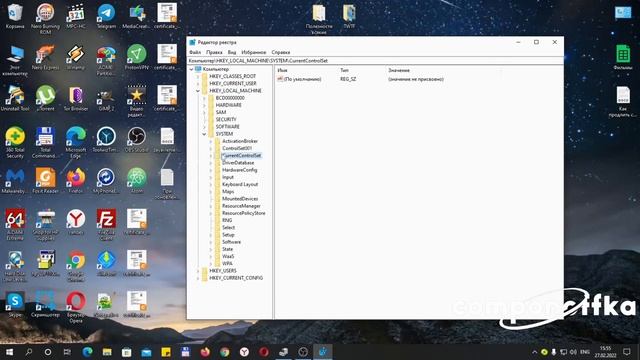Select the Telegram desktop icon

click(106, 16)
